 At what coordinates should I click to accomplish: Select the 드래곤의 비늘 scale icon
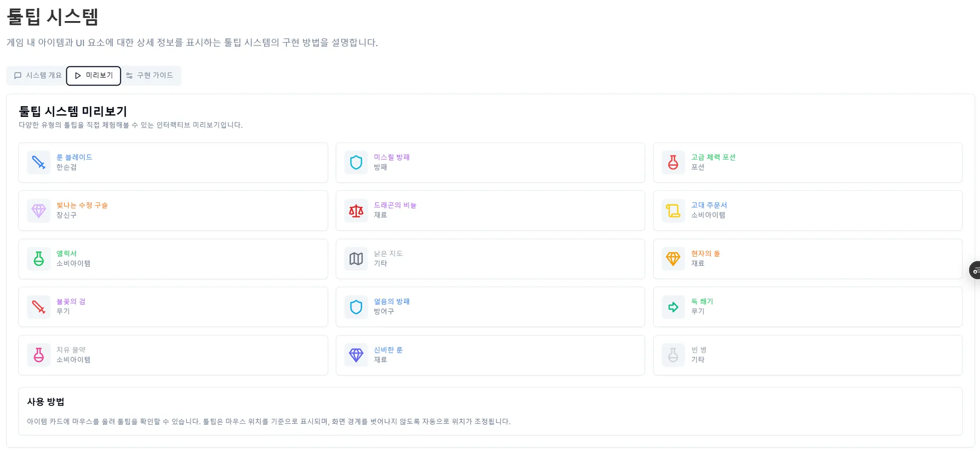click(356, 211)
